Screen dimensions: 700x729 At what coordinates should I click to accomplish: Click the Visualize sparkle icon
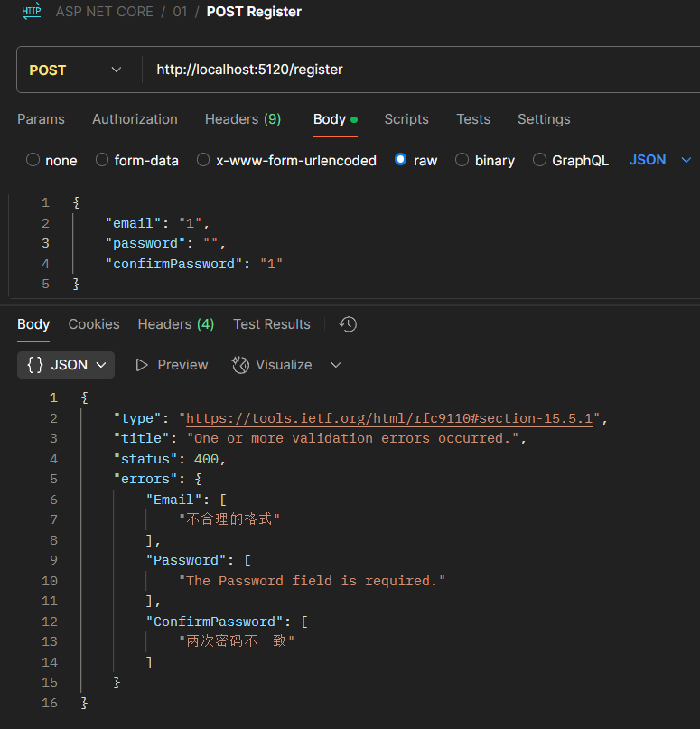pos(240,365)
